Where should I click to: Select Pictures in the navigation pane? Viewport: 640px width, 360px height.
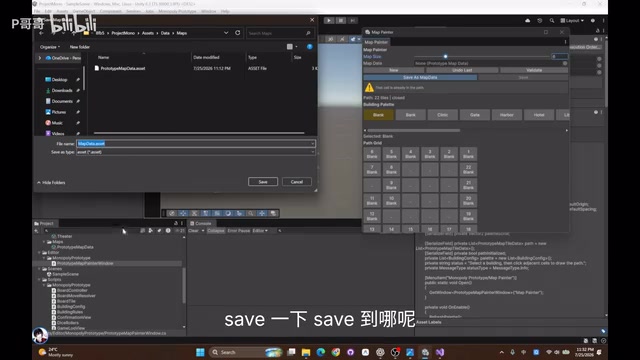58,112
